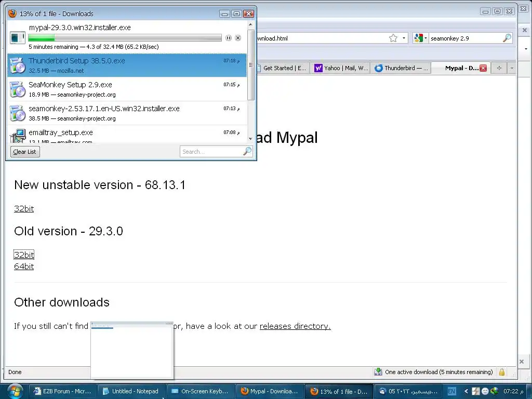Click 32bit link under New unstable version
This screenshot has height=399, width=532.
[x=24, y=208]
